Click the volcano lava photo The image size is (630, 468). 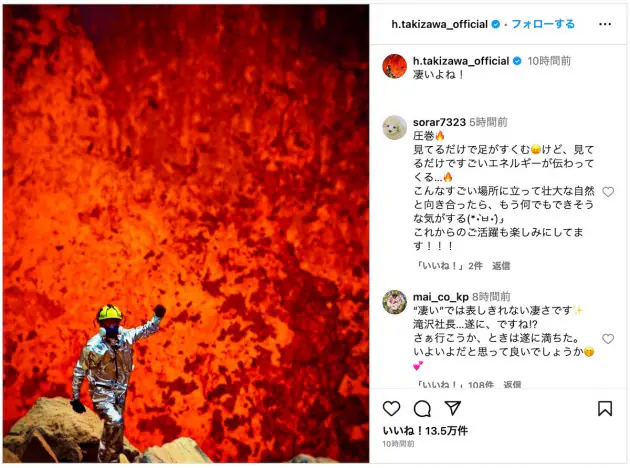point(186,233)
